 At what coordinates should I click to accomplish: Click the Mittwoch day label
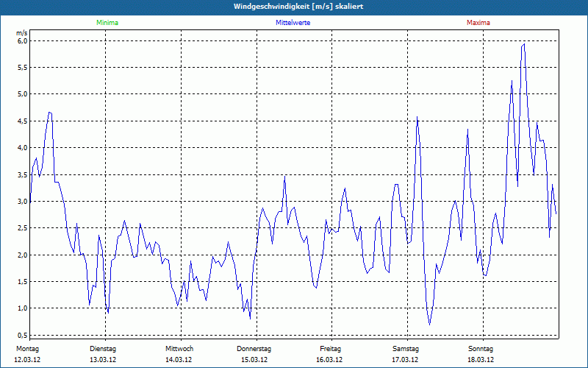[179, 349]
